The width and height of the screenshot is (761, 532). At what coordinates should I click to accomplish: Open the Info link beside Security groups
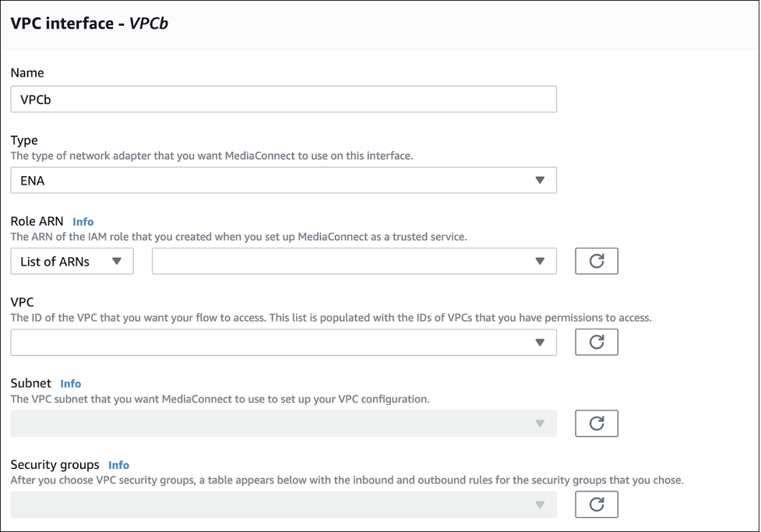pos(119,465)
